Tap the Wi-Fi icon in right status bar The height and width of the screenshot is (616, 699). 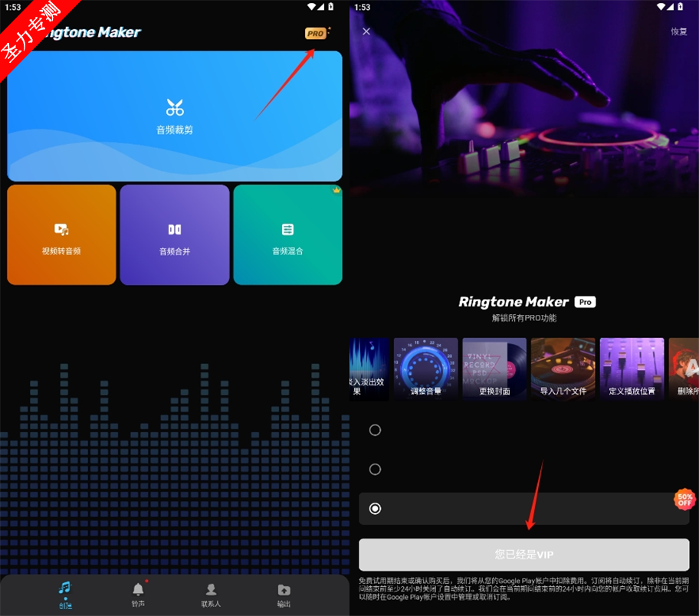coord(661,7)
